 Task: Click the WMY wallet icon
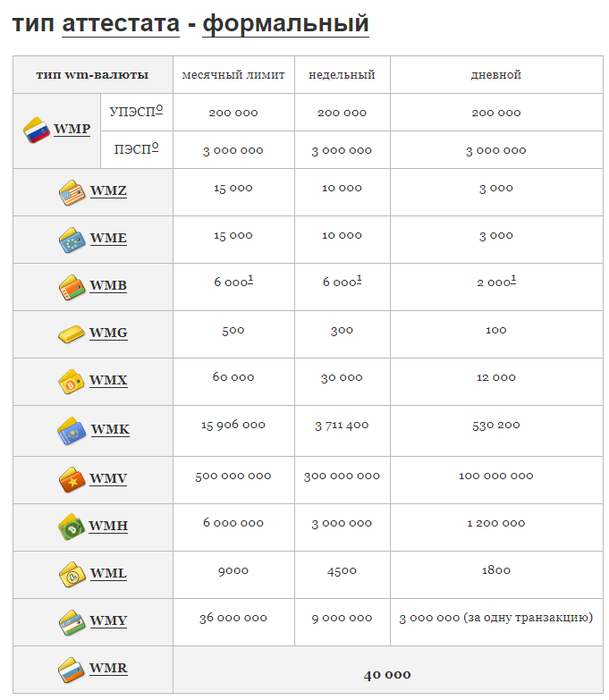[x=71, y=621]
